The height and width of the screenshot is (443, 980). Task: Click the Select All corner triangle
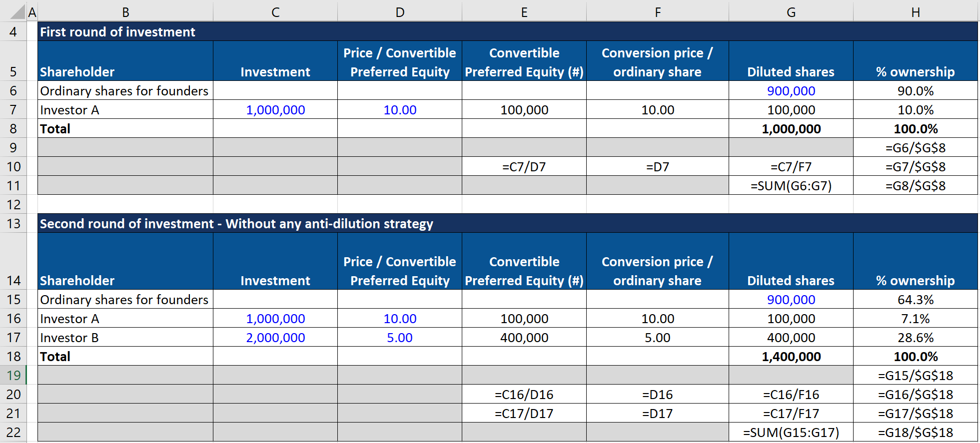18,11
